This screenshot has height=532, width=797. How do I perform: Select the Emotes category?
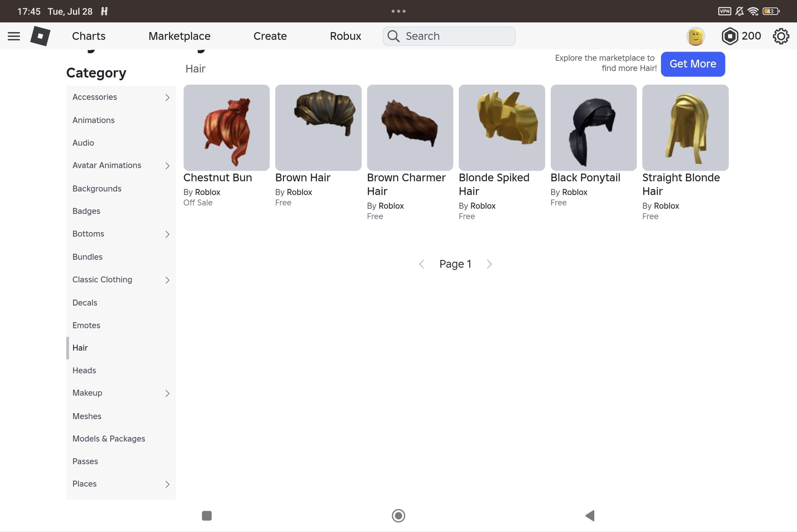pyautogui.click(x=121, y=325)
